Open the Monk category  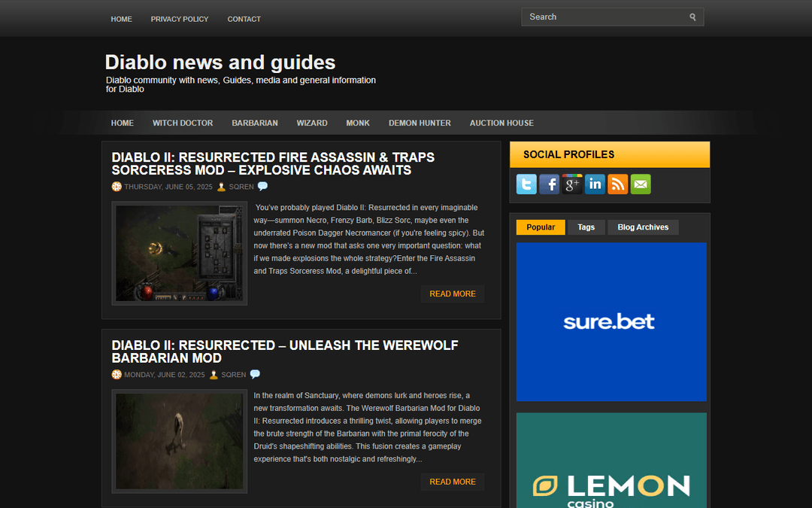358,123
